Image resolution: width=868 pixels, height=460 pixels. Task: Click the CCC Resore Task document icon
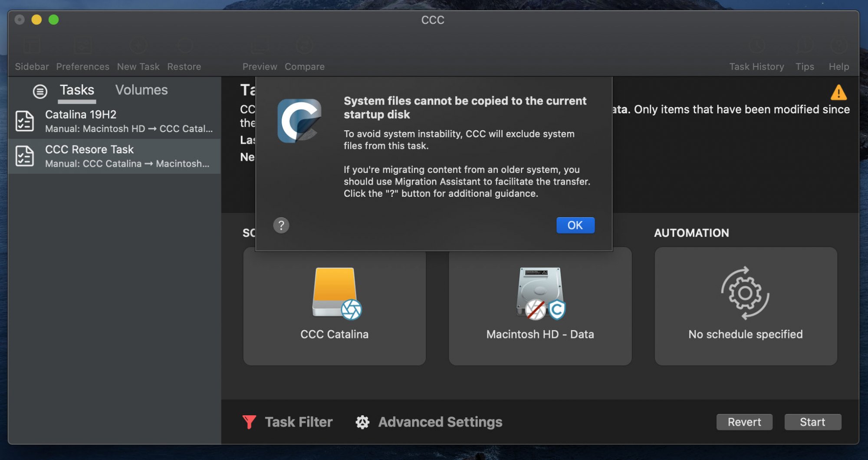pos(25,156)
